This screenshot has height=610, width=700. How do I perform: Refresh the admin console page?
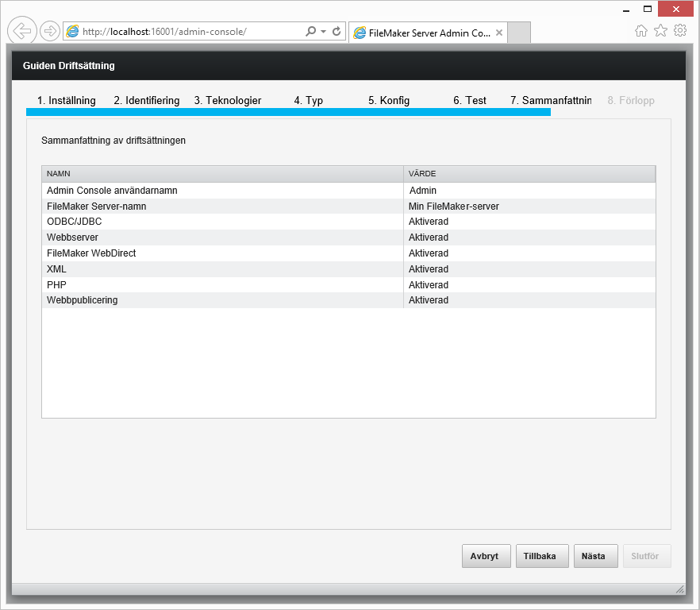coord(337,31)
